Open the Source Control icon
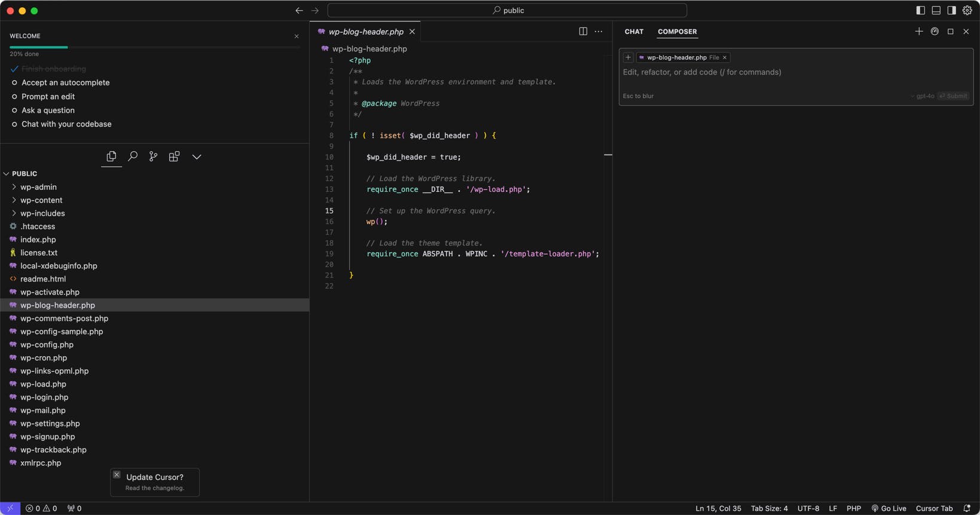The height and width of the screenshot is (515, 980). pyautogui.click(x=153, y=157)
